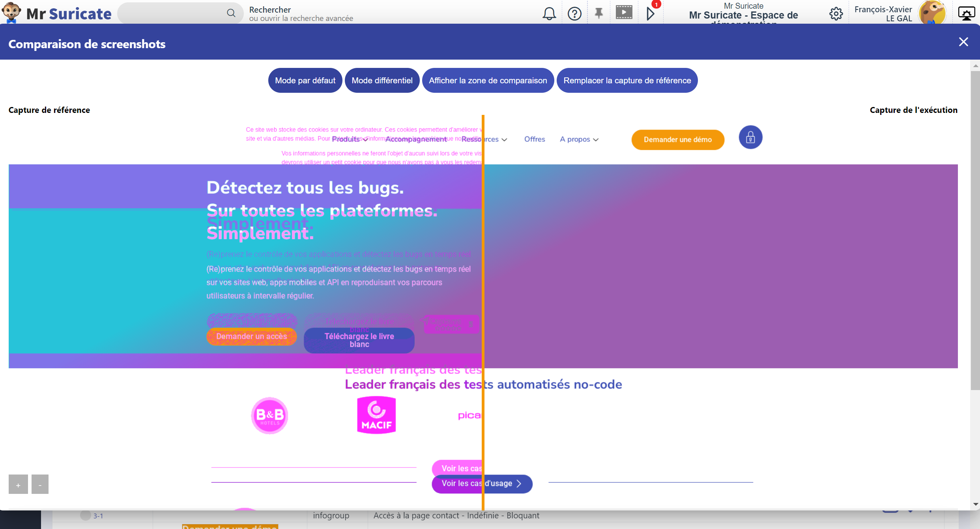Viewport: 980px width, 529px height.
Task: Expand the A propos menu
Action: (x=579, y=139)
